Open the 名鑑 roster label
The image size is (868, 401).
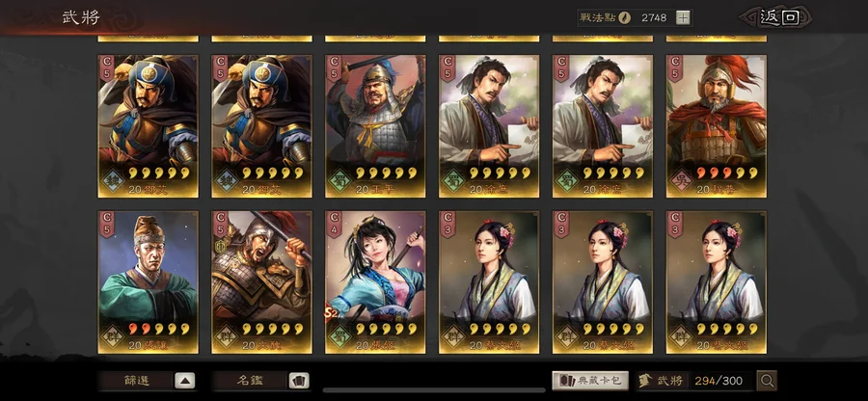tap(250, 381)
